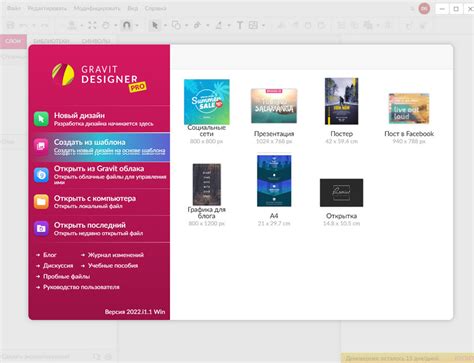Viewport: 474px width, 363px height.
Task: Click the user avatar at top right
Action: [424, 9]
